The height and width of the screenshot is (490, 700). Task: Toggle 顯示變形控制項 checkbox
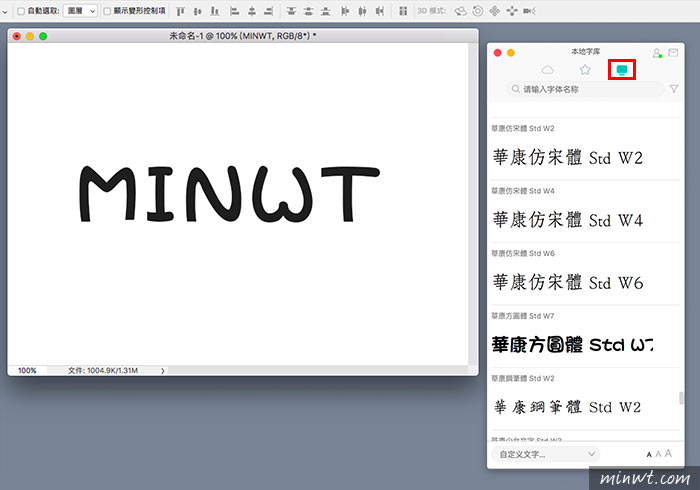(x=107, y=11)
